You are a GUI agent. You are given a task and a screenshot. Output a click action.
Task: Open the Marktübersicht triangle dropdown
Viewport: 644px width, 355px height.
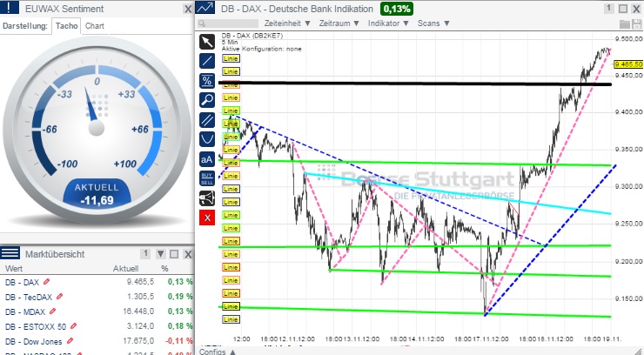[161, 254]
